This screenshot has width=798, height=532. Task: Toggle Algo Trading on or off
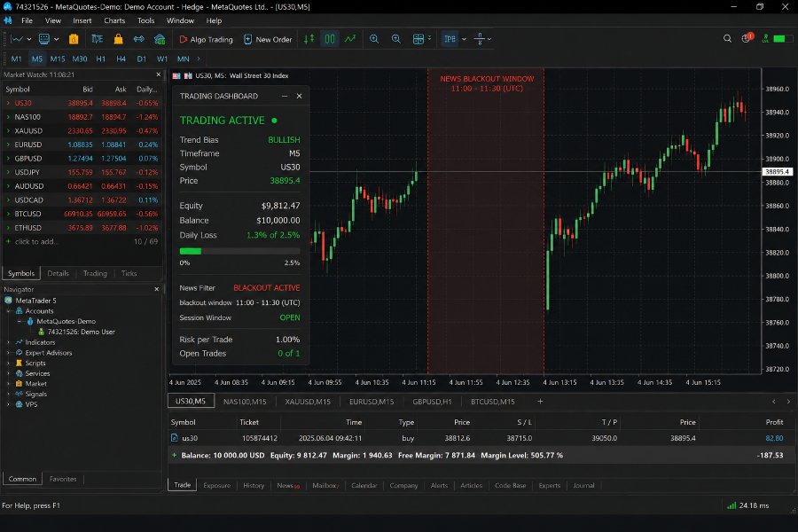point(206,39)
